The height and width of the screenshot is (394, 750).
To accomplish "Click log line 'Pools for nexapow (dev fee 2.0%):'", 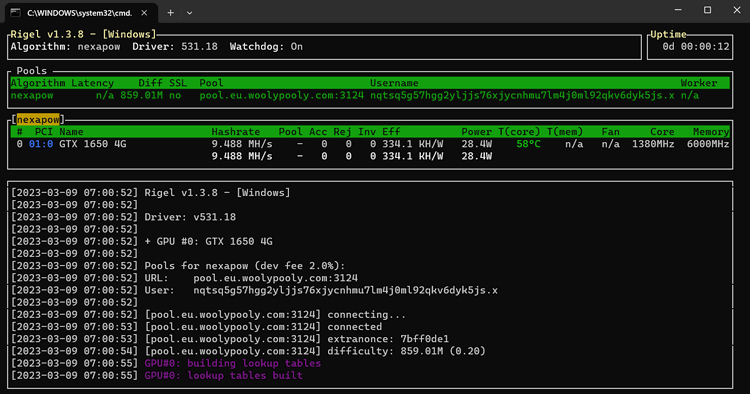I will 245,266.
